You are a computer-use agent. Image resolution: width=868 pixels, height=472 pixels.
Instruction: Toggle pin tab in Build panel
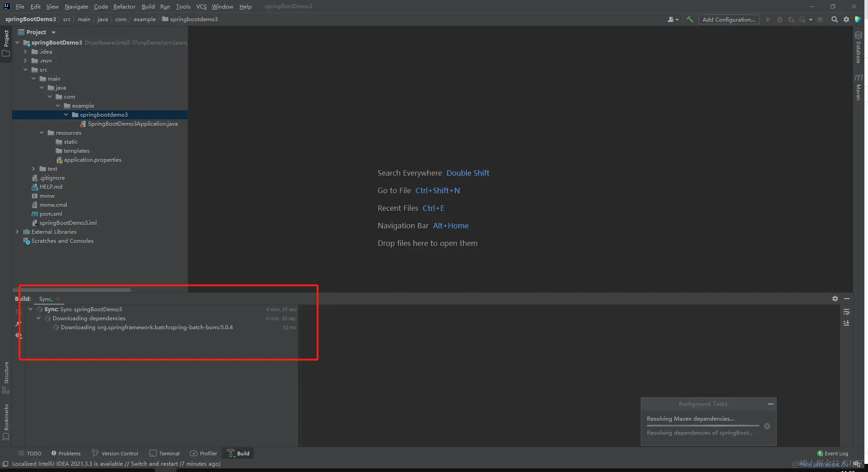[18, 323]
